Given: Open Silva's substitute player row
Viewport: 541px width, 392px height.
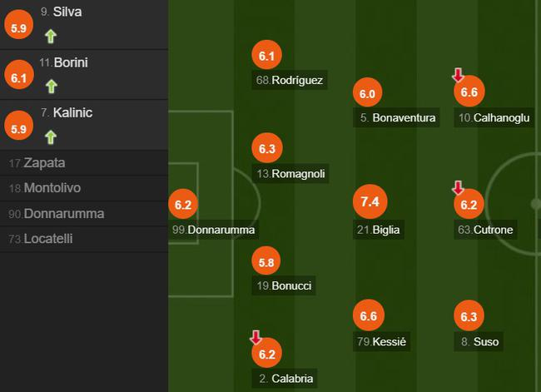Looking at the screenshot, I should [83, 24].
